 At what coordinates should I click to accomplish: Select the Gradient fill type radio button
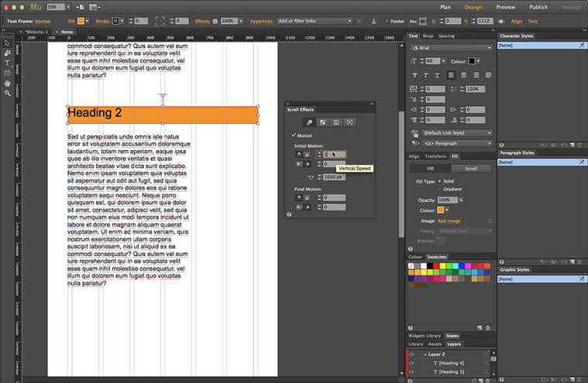[441, 188]
